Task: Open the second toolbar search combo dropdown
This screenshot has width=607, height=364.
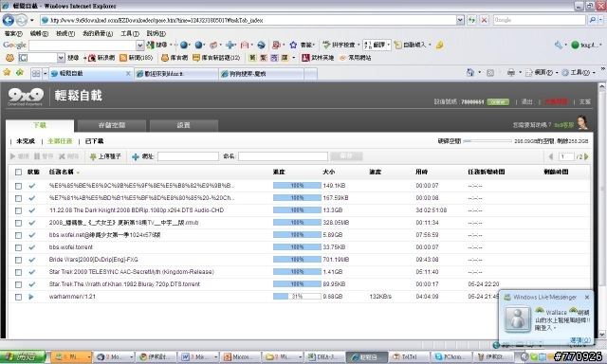Action: [61, 58]
